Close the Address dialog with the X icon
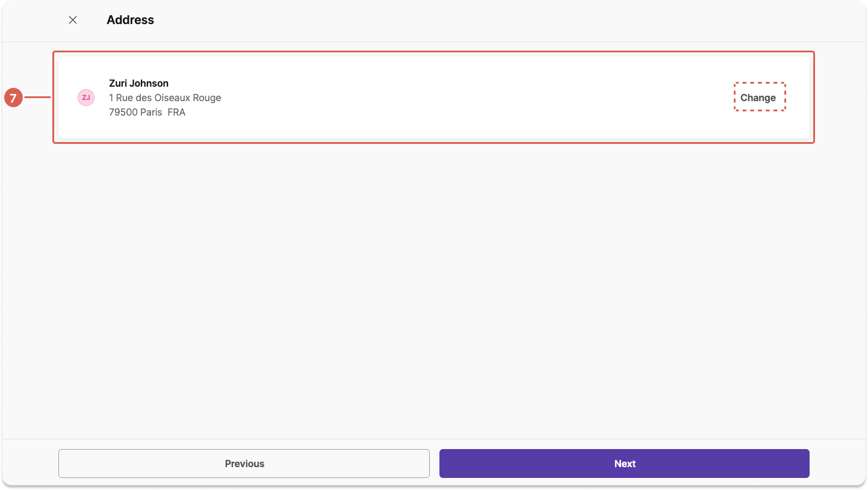This screenshot has height=490, width=868. pos(73,20)
